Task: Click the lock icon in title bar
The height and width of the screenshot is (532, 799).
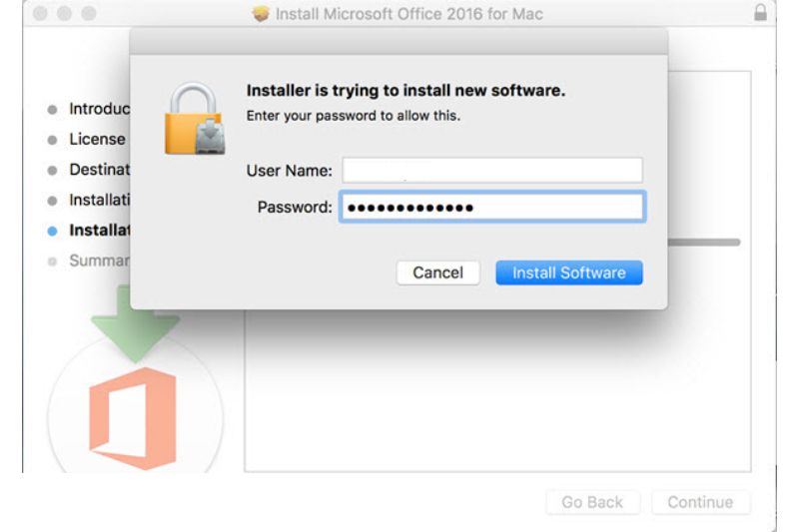Action: click(760, 14)
